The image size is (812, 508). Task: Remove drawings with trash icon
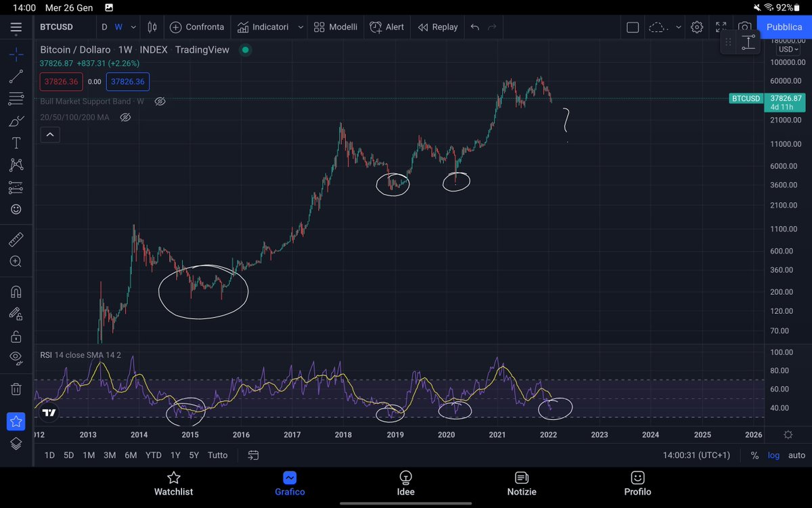(16, 388)
